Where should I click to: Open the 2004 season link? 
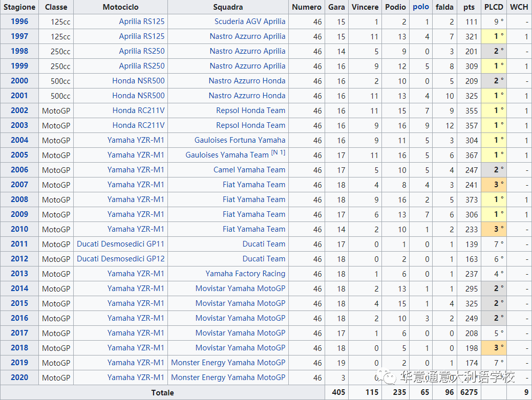(x=19, y=140)
